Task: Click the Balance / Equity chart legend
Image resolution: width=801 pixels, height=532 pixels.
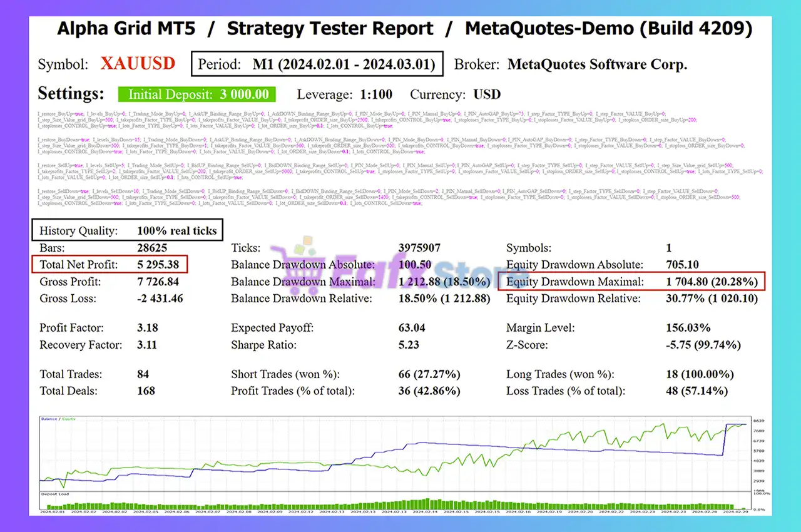Action: coord(63,419)
